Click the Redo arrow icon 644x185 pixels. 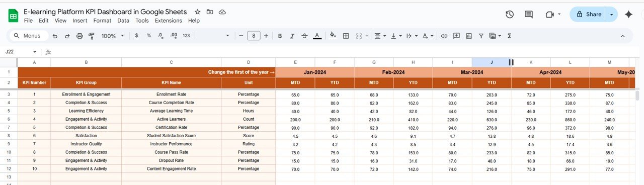(67, 36)
